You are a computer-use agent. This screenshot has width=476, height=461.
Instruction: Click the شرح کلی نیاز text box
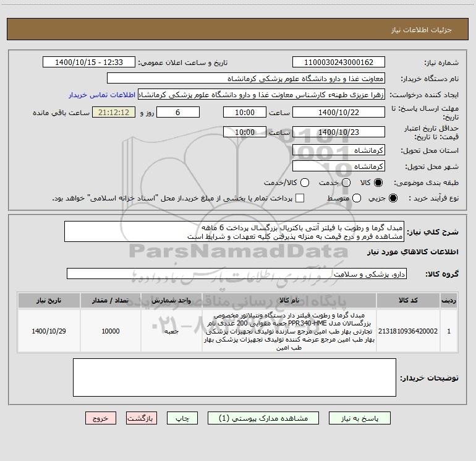click(x=234, y=232)
